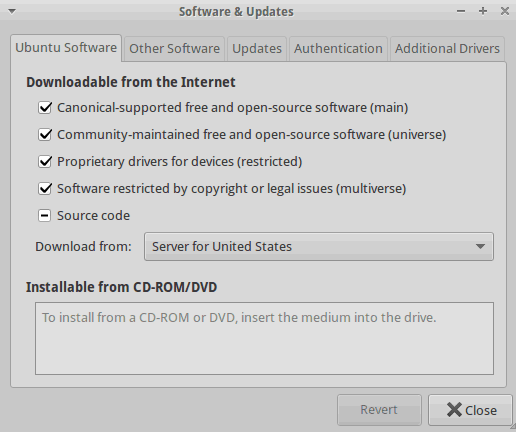Click the X icon on Close button

[454, 410]
